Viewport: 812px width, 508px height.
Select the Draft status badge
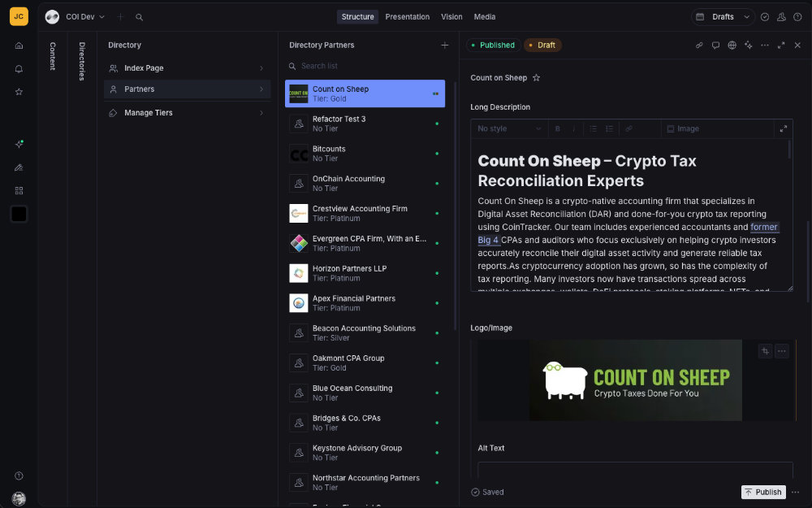coord(542,45)
